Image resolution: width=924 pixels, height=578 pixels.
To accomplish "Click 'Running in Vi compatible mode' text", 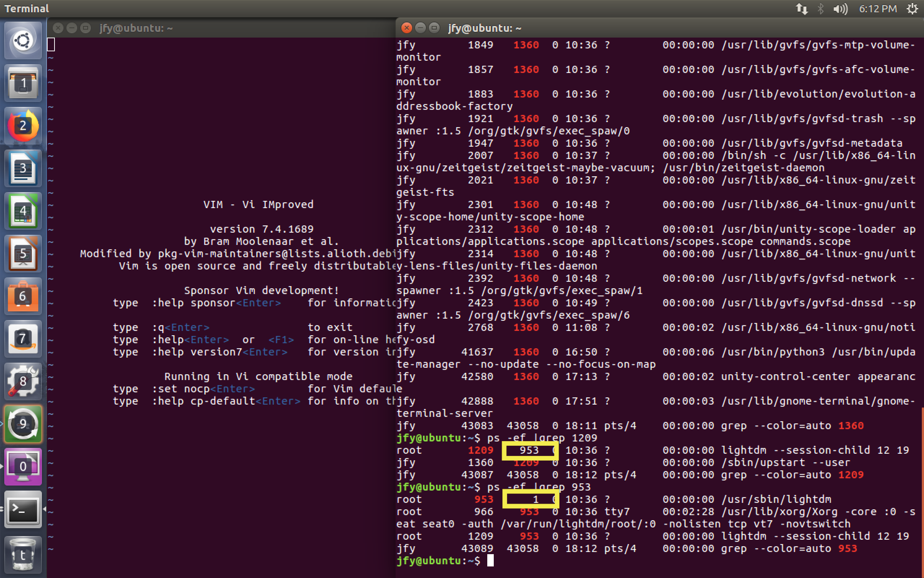I will tap(258, 376).
